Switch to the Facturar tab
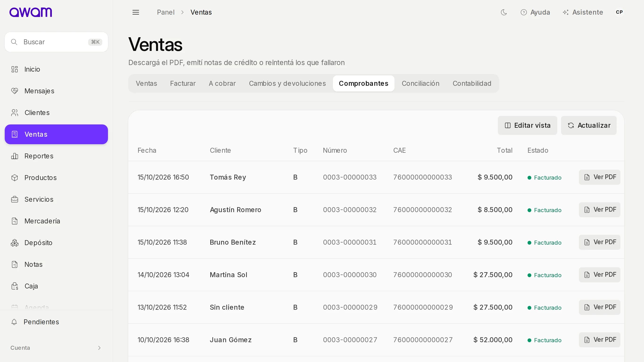 click(x=183, y=83)
